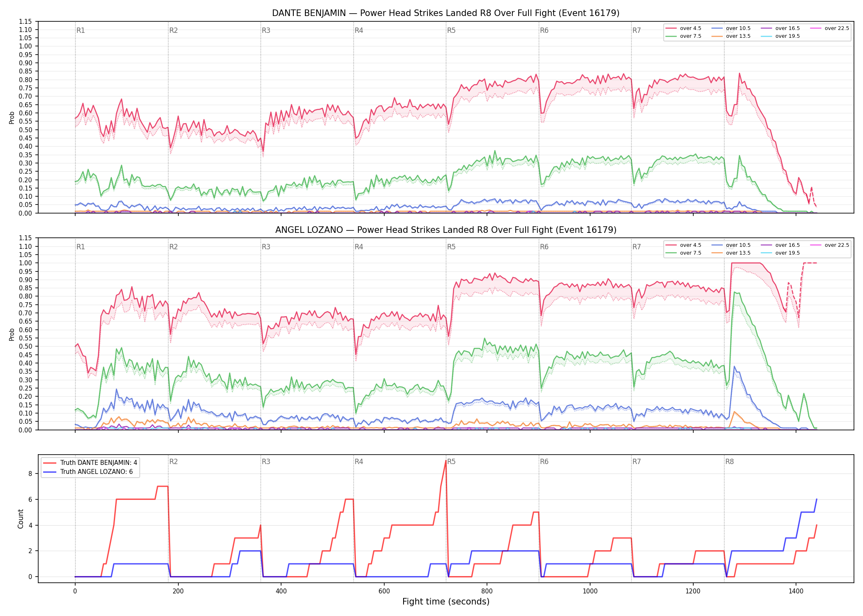Click the 200 tick label on the time axis
The height and width of the screenshot is (616, 863).
click(x=178, y=591)
